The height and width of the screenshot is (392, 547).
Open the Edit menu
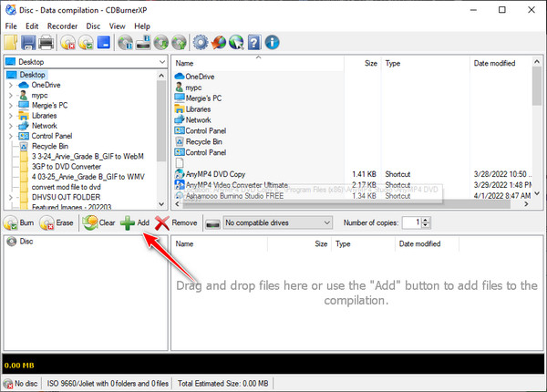pos(32,26)
